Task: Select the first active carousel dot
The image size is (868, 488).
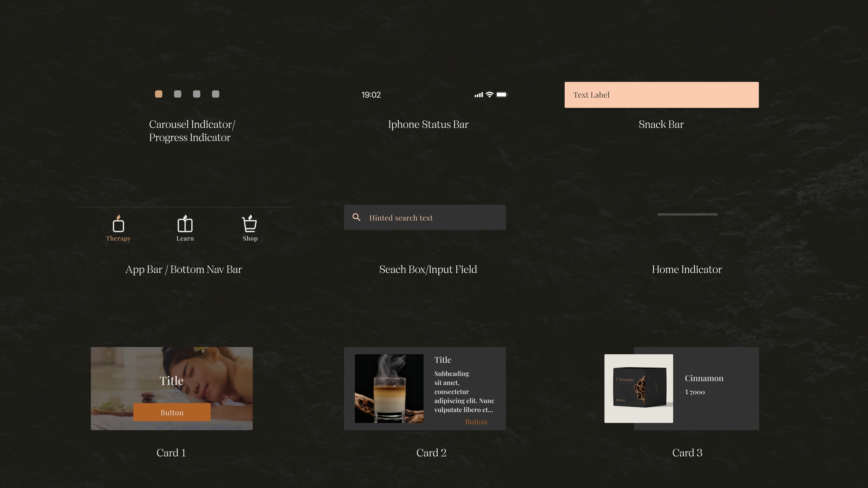Action: tap(158, 94)
